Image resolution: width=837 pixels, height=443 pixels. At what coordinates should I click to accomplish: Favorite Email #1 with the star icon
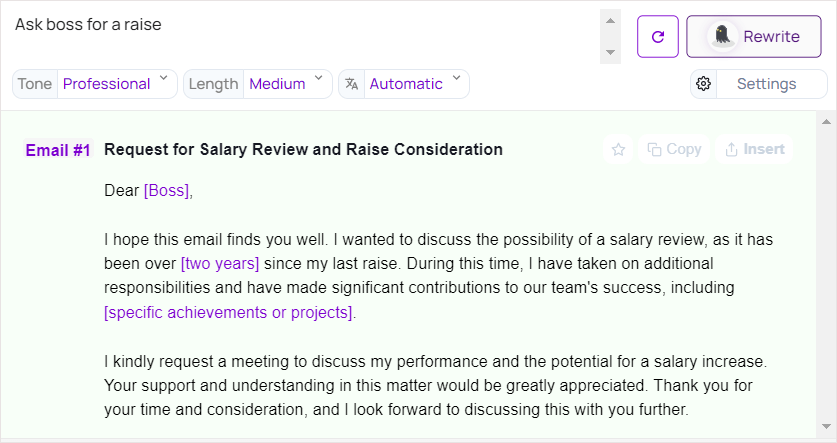point(618,150)
